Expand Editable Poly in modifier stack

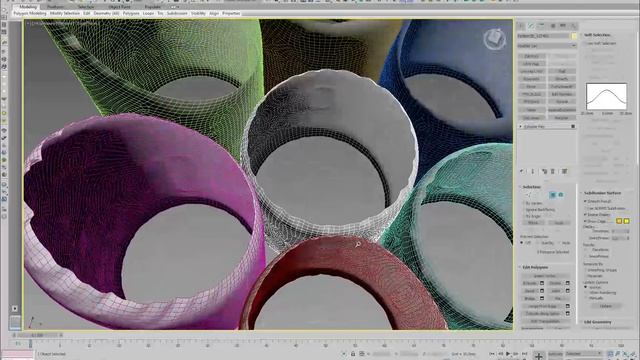(521, 127)
